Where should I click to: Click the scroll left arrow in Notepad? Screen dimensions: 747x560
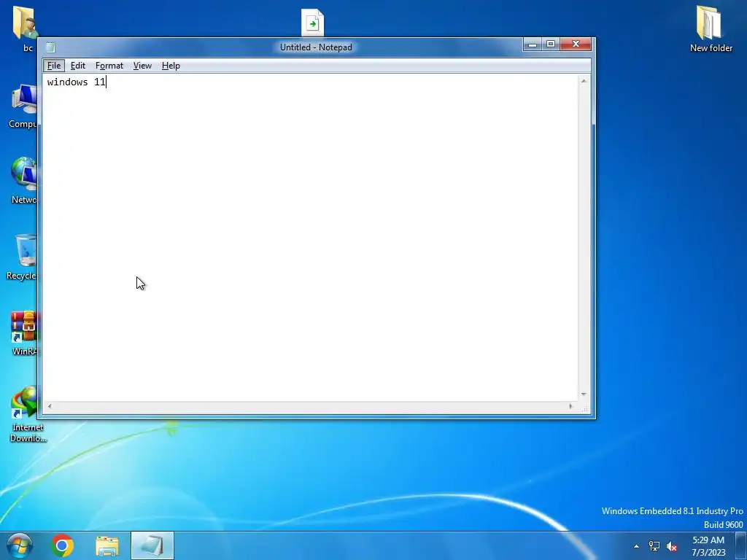click(x=50, y=406)
